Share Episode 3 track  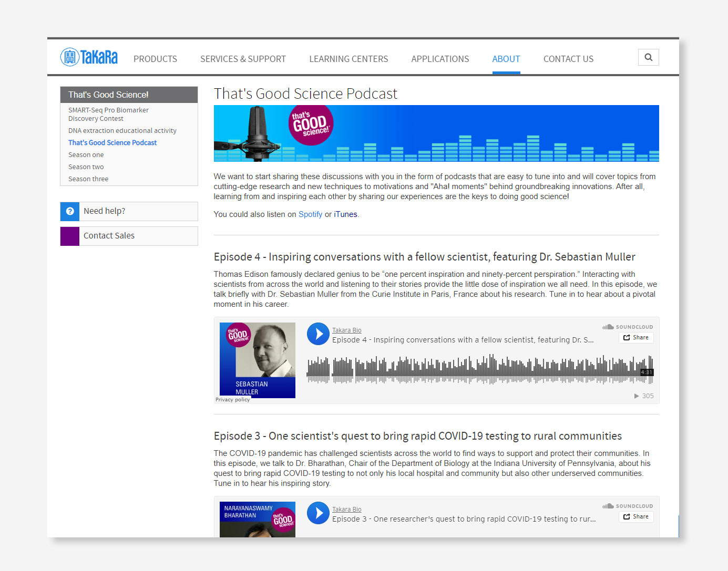636,517
